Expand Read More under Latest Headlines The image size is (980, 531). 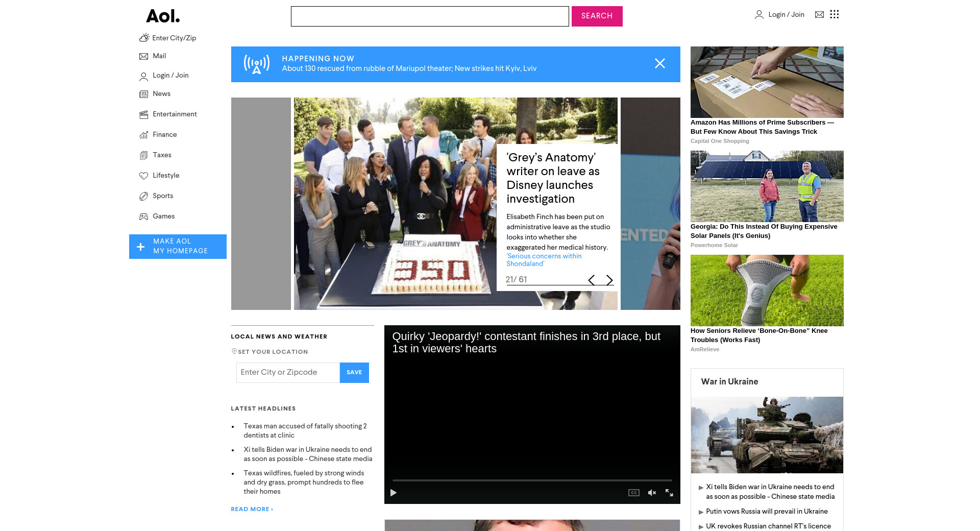click(252, 509)
